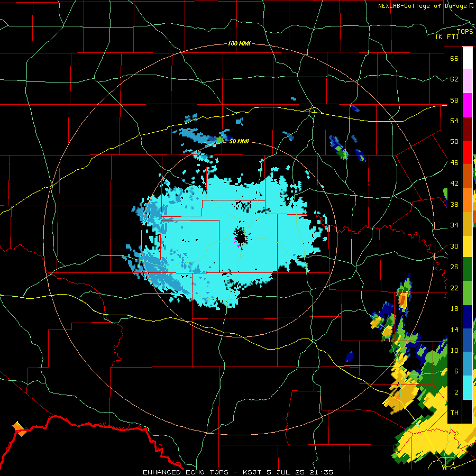
Task: Click the legend value 22
Action: click(x=454, y=288)
